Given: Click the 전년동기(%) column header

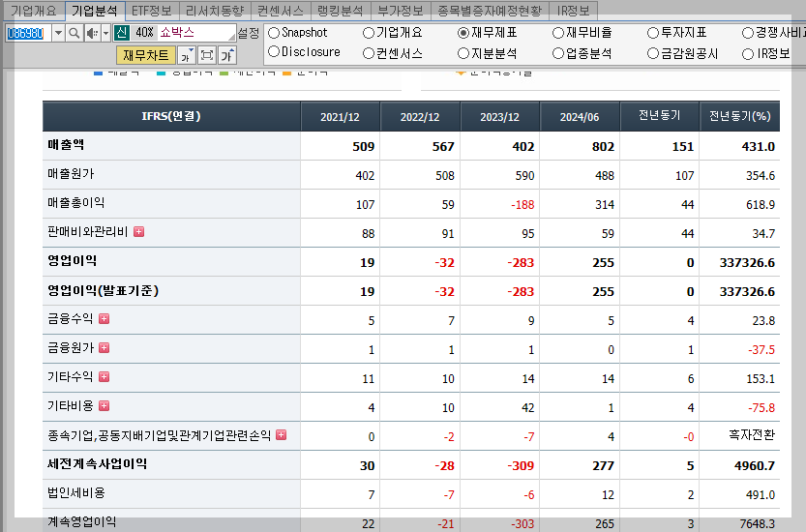Looking at the screenshot, I should point(739,116).
